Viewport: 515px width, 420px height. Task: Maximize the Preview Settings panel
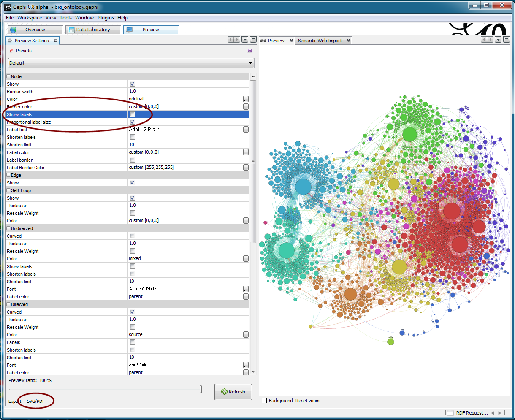pyautogui.click(x=253, y=40)
